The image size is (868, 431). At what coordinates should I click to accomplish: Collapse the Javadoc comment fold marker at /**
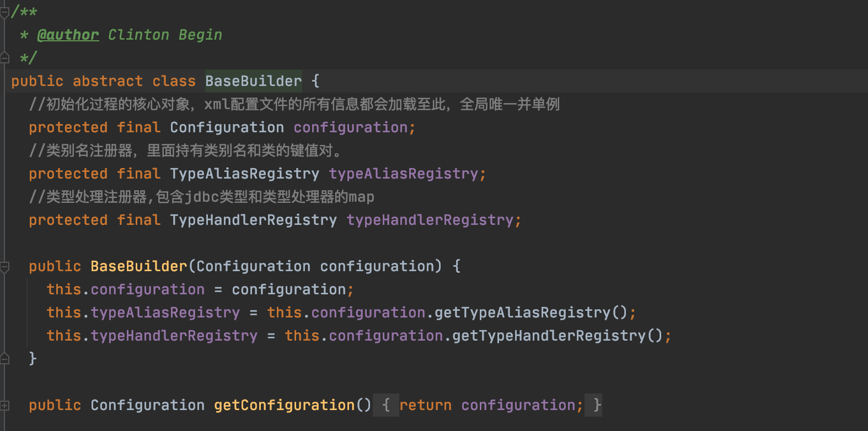[4, 11]
